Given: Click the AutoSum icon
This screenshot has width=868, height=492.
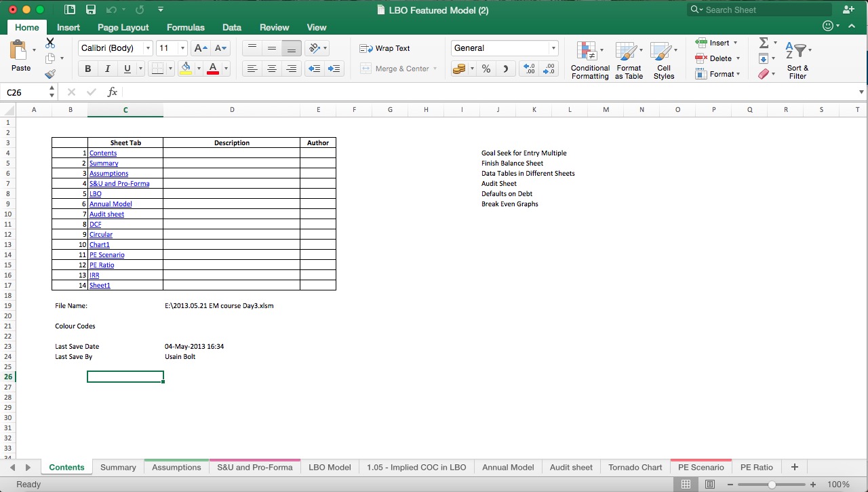Looking at the screenshot, I should [765, 42].
